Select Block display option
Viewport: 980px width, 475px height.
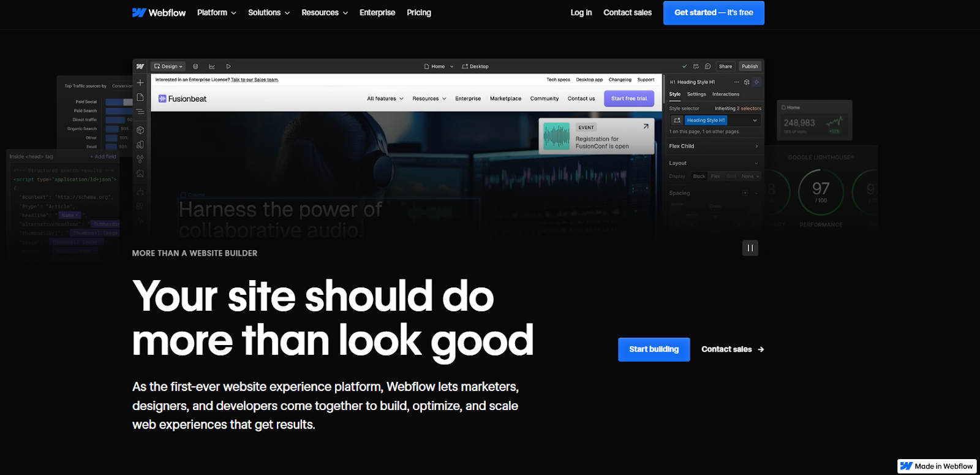pos(699,177)
